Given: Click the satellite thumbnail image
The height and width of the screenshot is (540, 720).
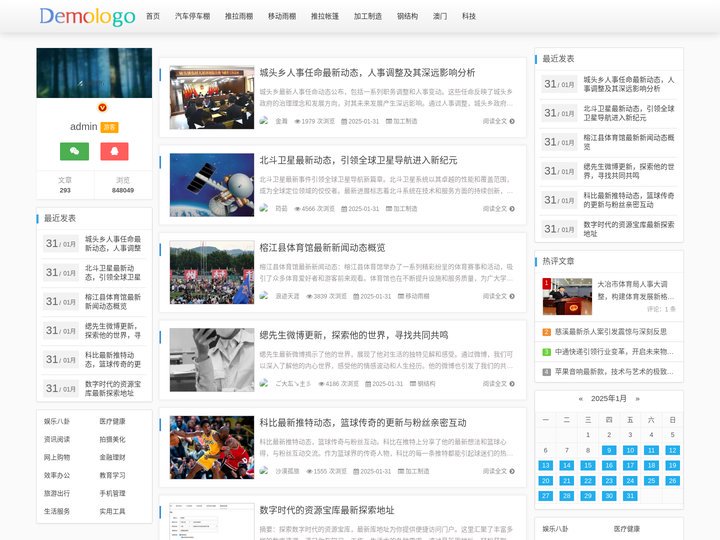Looking at the screenshot, I should point(212,185).
